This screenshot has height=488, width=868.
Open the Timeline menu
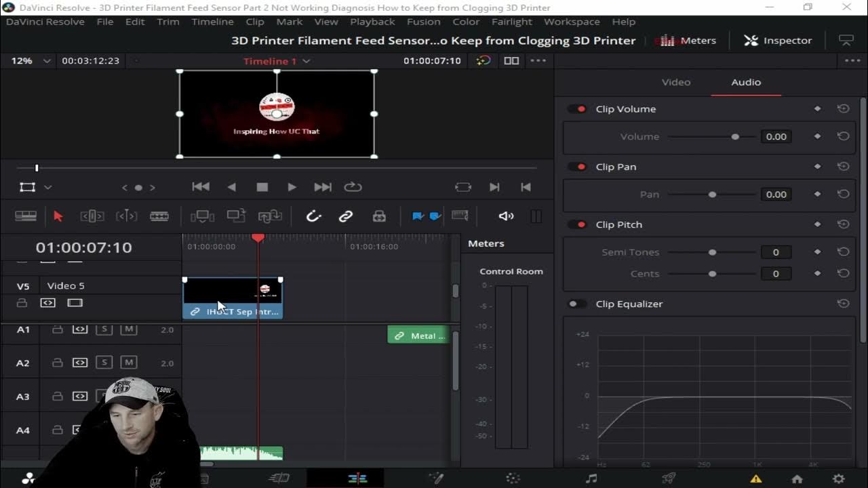212,22
